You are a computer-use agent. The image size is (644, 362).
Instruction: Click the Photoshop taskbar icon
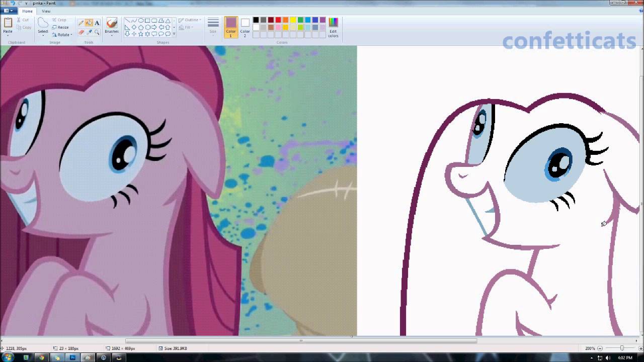[x=72, y=357]
